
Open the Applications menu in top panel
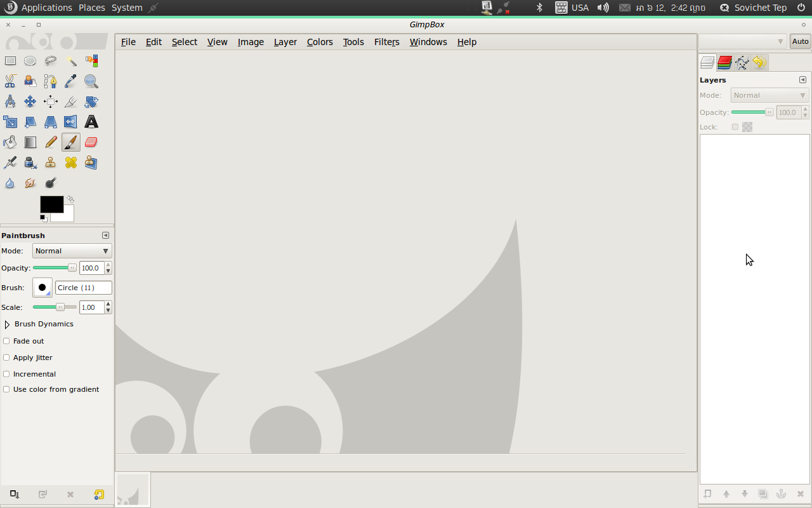(x=46, y=8)
